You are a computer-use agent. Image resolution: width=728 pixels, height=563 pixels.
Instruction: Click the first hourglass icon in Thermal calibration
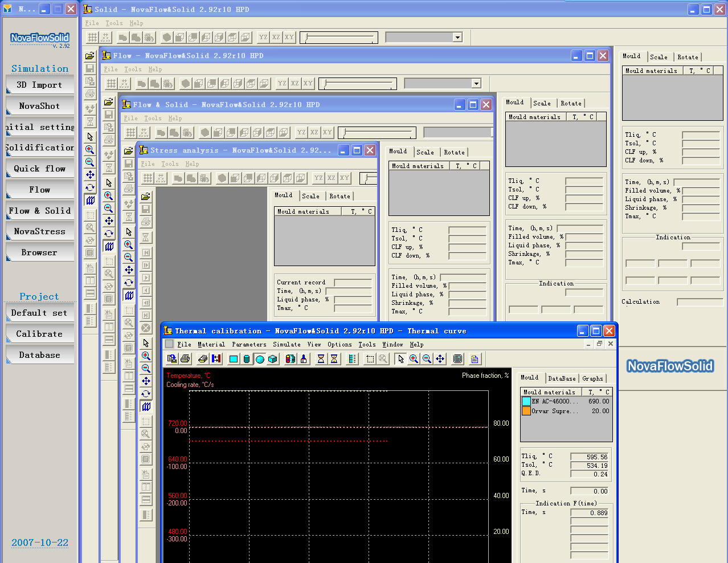[321, 359]
